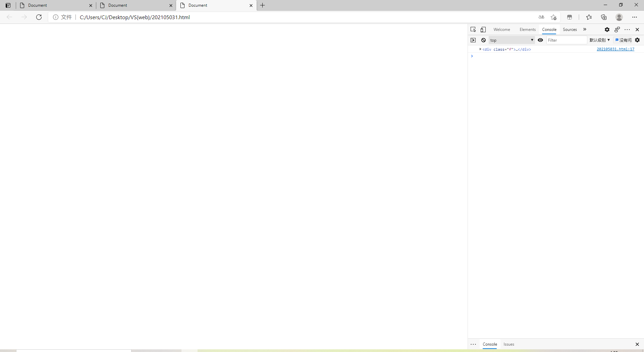Activate the inspect element picker tool
The height and width of the screenshot is (352, 644).
tap(473, 30)
